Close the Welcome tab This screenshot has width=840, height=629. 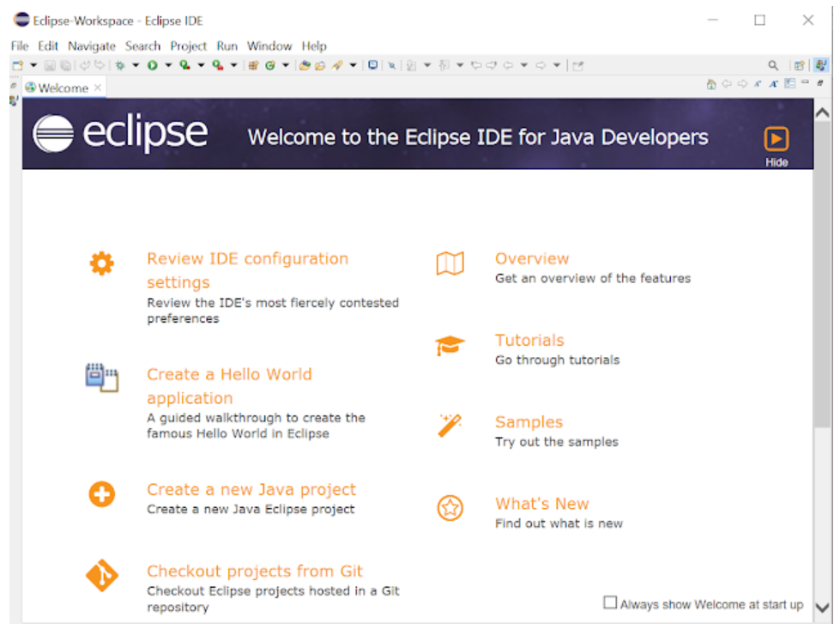click(98, 88)
